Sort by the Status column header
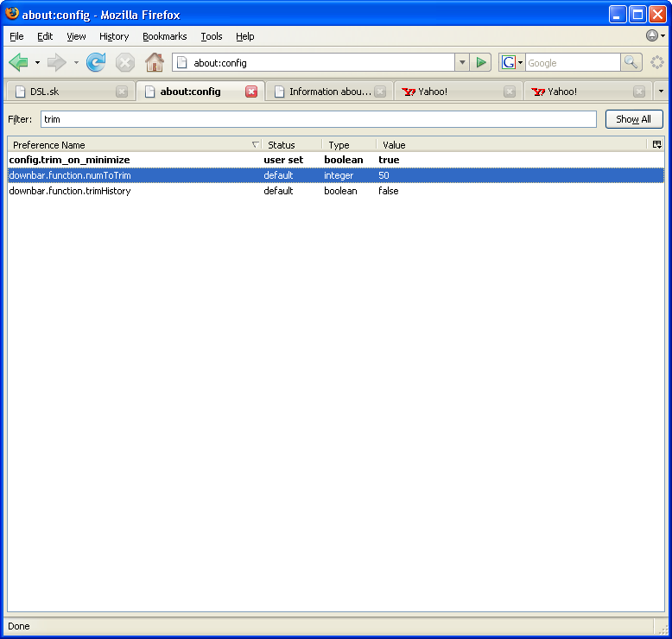672x639 pixels. click(x=291, y=145)
